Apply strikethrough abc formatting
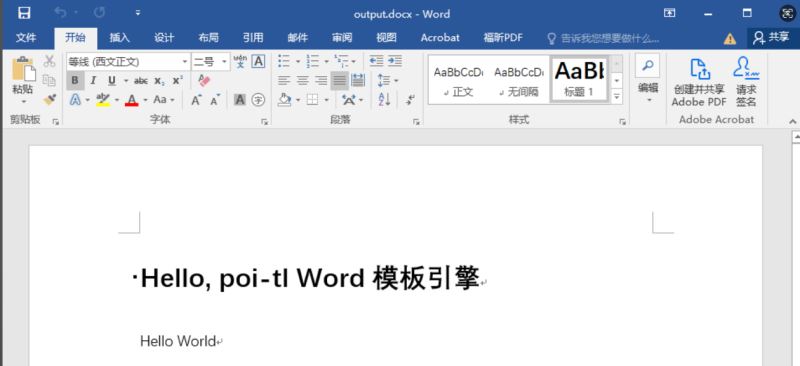The height and width of the screenshot is (366, 800). [x=141, y=81]
